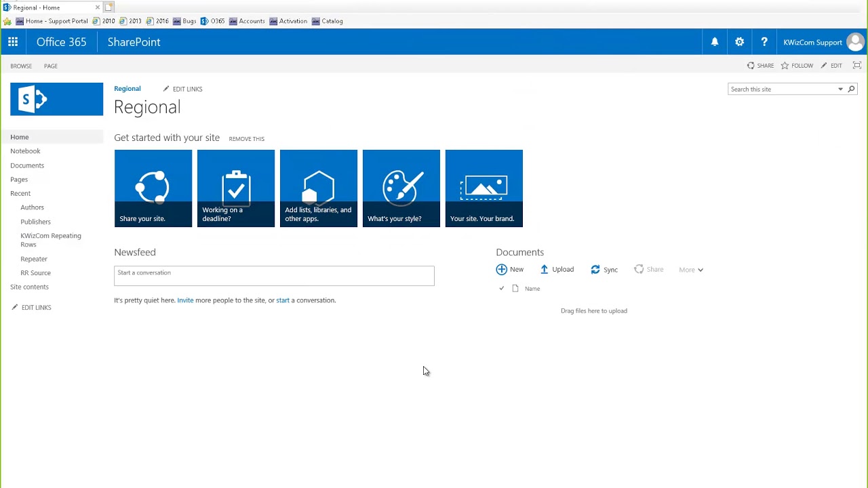Click in the Start a conversation box
Screen dimensions: 868x488
click(274, 275)
